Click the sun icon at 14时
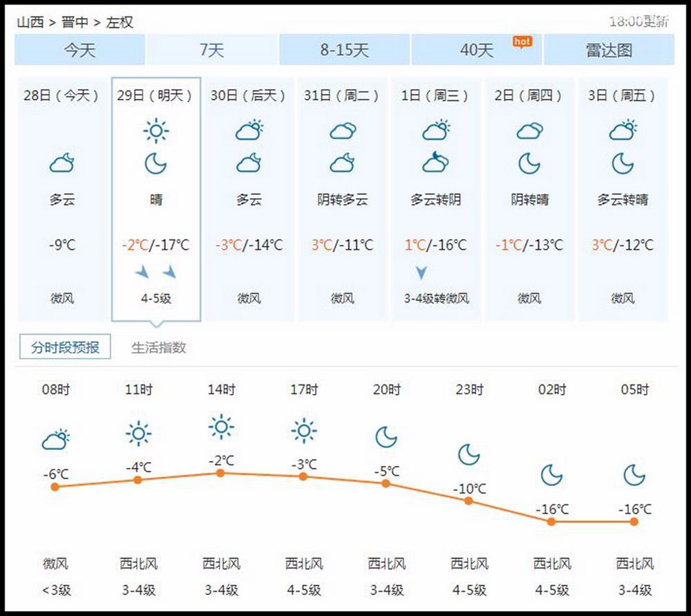 tap(220, 427)
